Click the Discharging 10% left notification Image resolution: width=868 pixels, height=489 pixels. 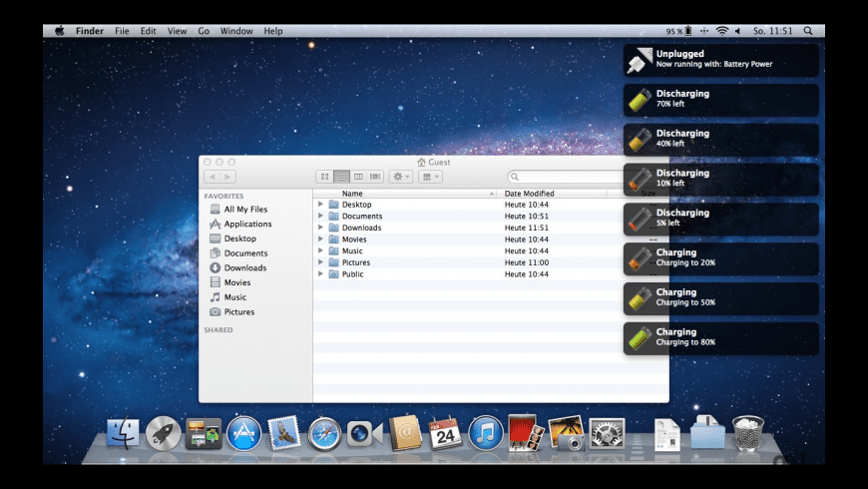(720, 180)
